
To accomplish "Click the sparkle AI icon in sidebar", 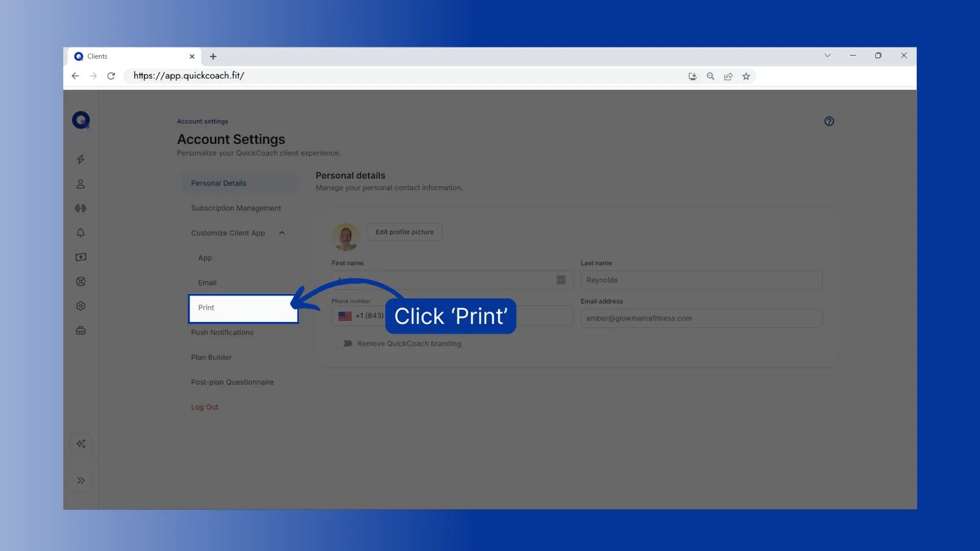I will [x=81, y=444].
